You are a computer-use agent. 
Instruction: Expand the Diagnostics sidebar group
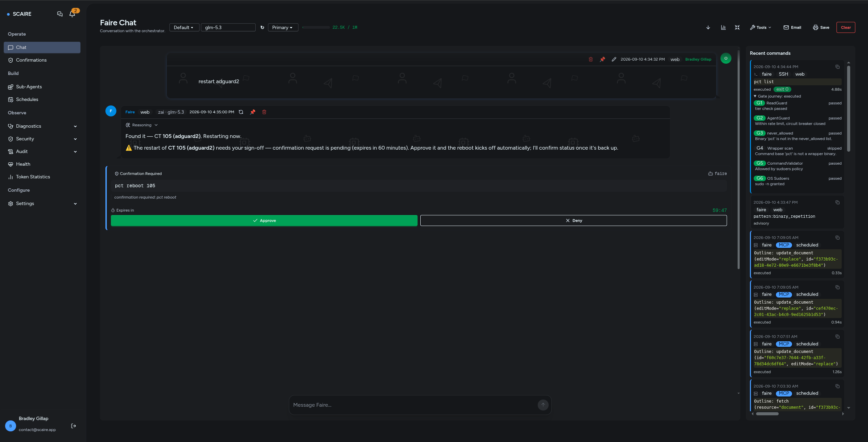coord(42,126)
